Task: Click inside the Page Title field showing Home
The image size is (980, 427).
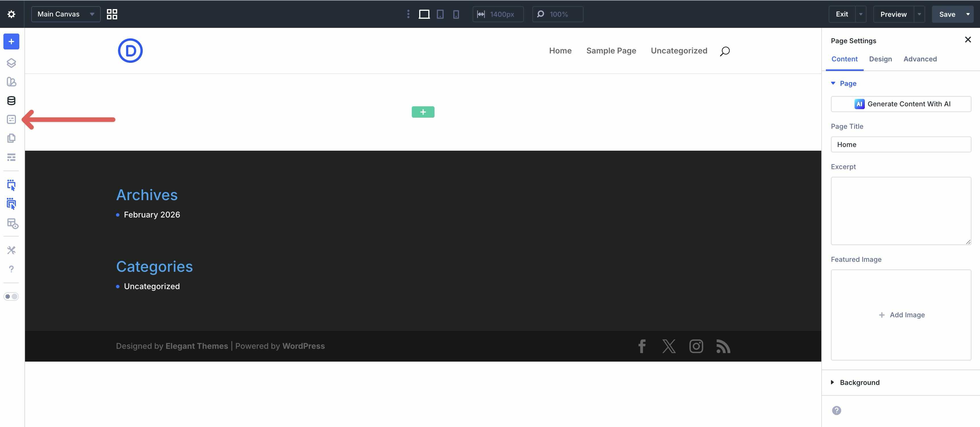Action: pyautogui.click(x=901, y=144)
